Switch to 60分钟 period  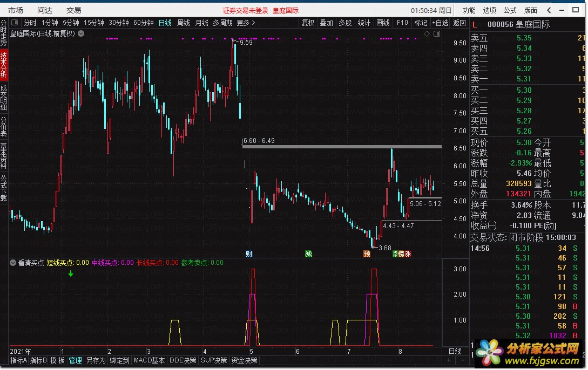pyautogui.click(x=144, y=23)
